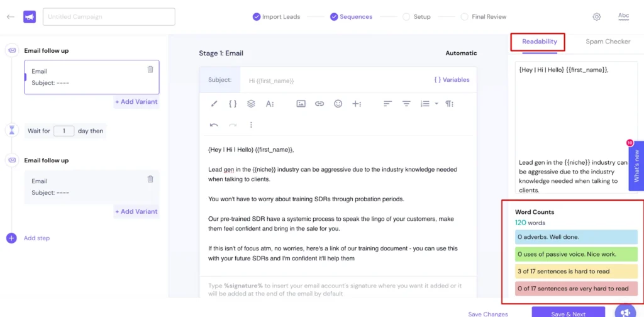Click Add Variant under the first email
Screen dimensions: 644x317
coord(136,102)
